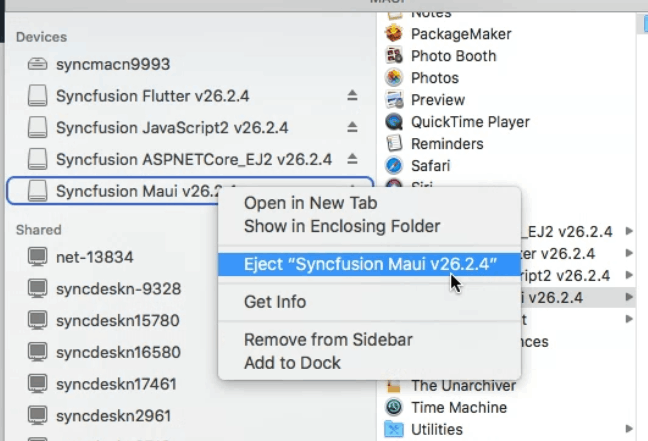
Task: Click the Utilities folder icon
Action: (x=394, y=429)
